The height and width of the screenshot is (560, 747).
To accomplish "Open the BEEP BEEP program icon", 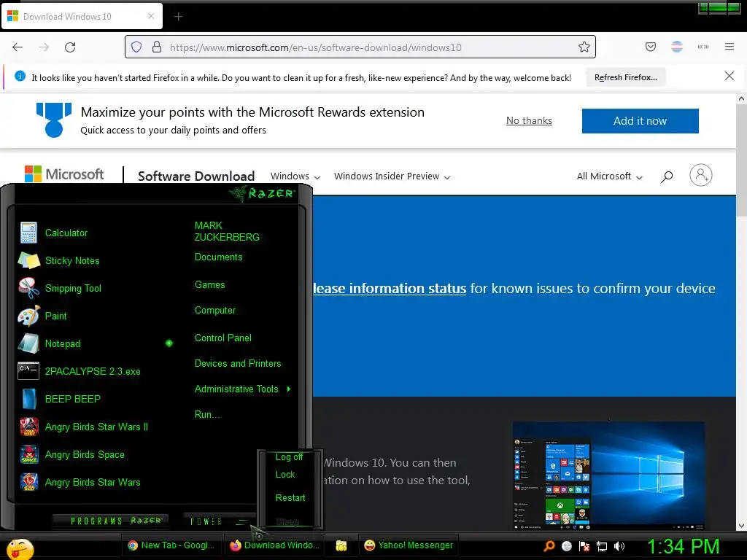I will click(x=28, y=399).
